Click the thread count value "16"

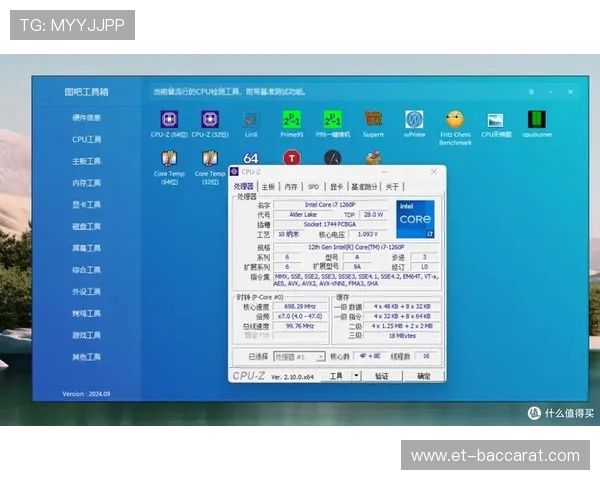coord(426,356)
